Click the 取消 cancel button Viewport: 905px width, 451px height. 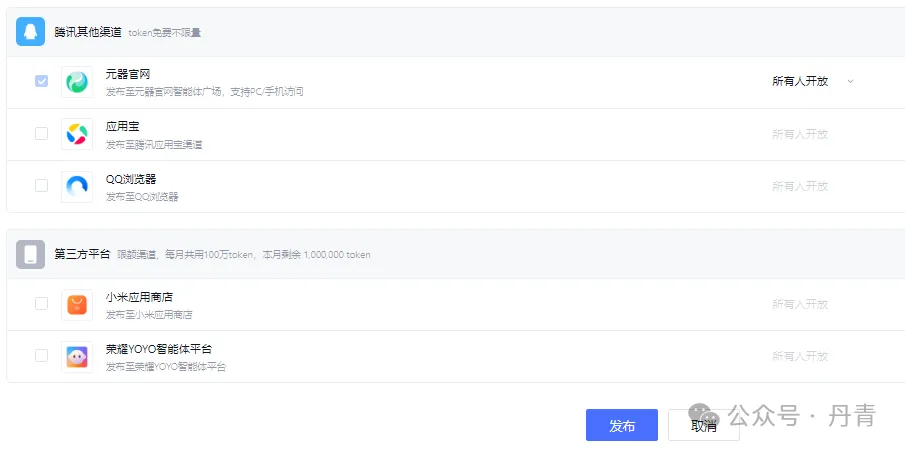click(703, 425)
